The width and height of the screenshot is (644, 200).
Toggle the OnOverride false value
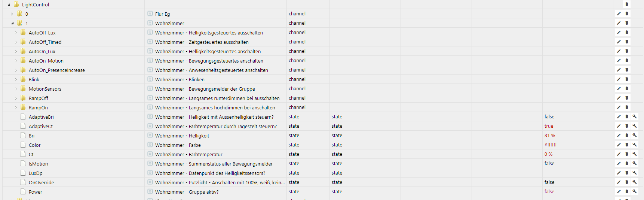[549, 182]
